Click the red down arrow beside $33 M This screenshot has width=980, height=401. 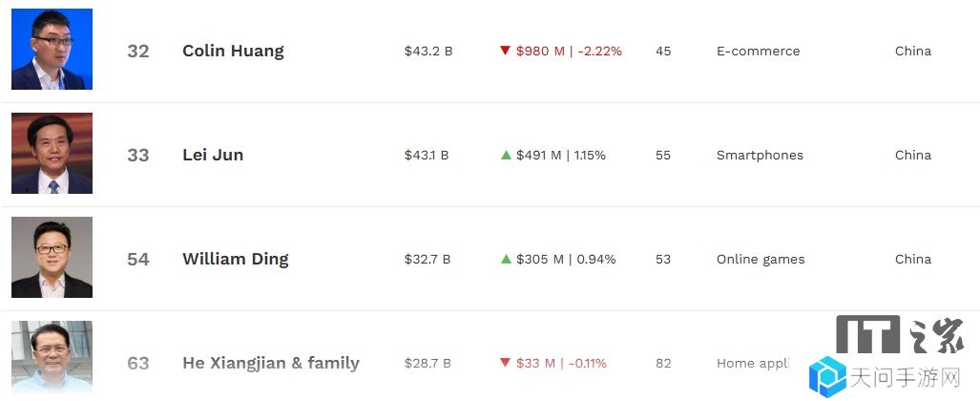point(506,362)
